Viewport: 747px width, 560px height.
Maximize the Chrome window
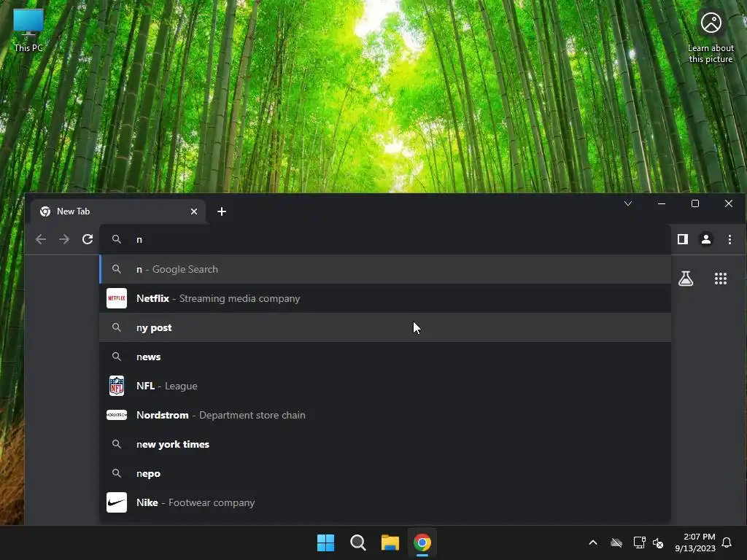[695, 204]
